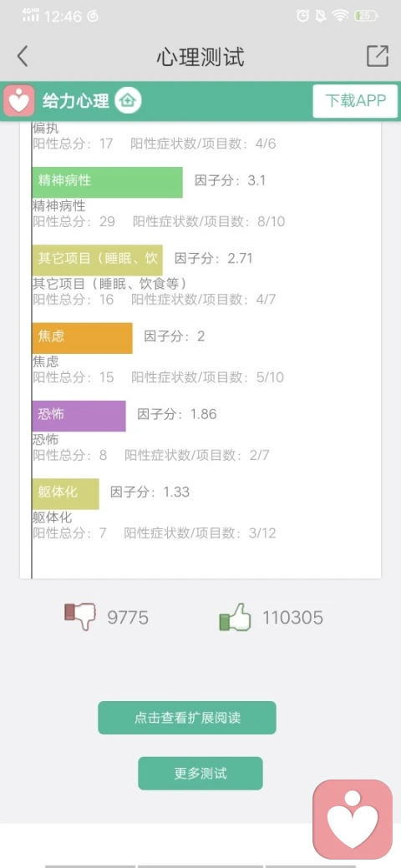Viewport: 401px width, 868px height.
Task: Tap the battery indicator in status bar
Action: [x=366, y=16]
